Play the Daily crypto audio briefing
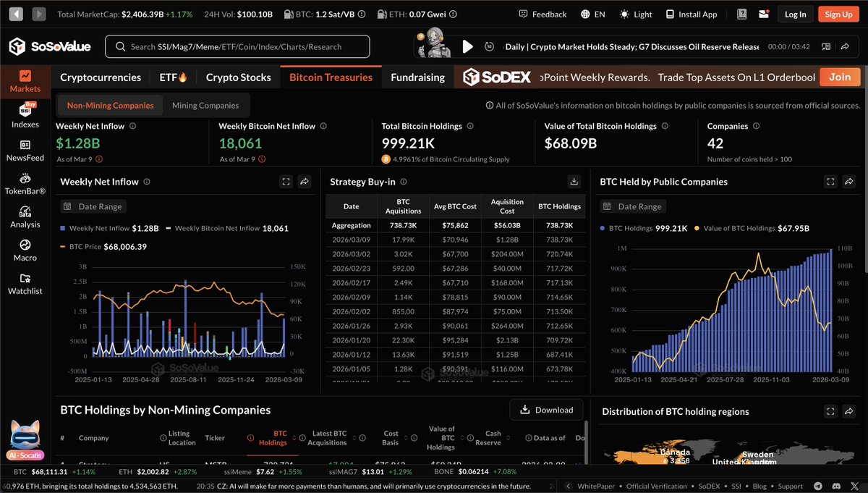 coord(468,46)
